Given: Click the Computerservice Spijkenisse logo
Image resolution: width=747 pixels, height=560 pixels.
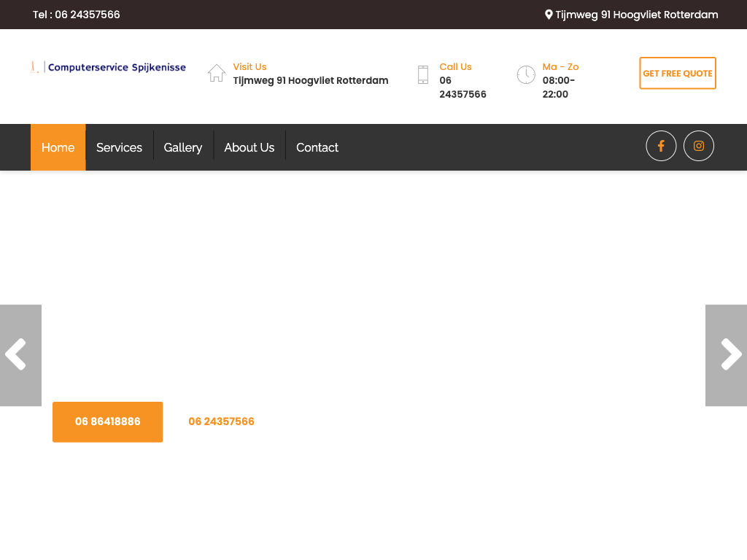Looking at the screenshot, I should 109,67.
